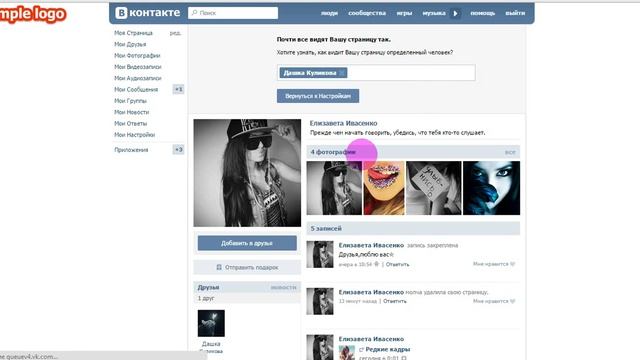The image size is (640, 360).
Task: Open the Улыбнись sign photo thumbnail
Action: 434,188
